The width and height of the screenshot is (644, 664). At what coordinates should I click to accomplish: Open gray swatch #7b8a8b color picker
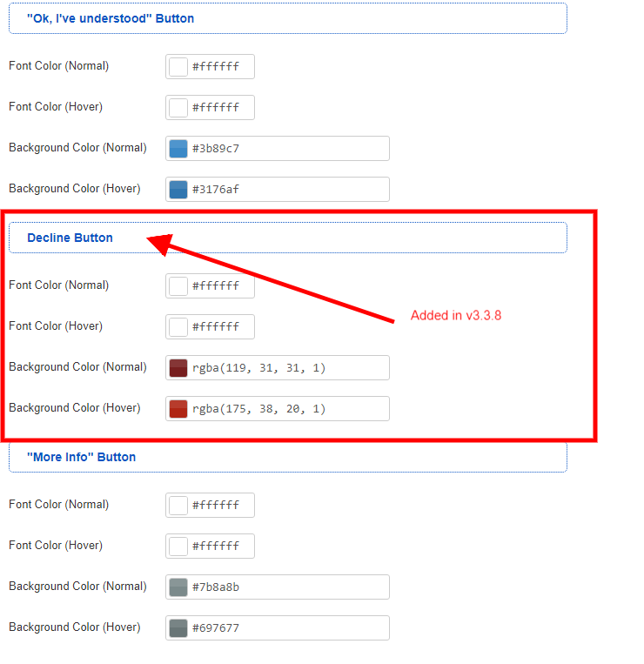click(x=178, y=587)
